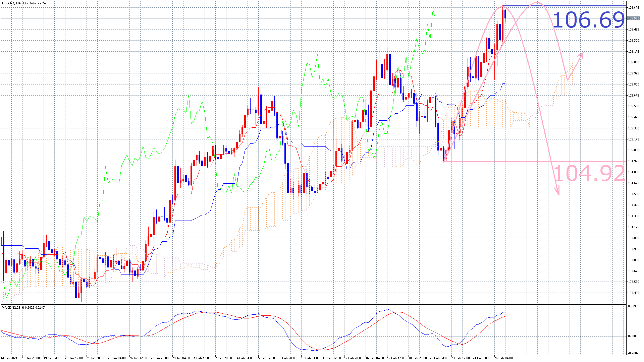Click the 22 Feb 04:00 time label

tap(439, 358)
